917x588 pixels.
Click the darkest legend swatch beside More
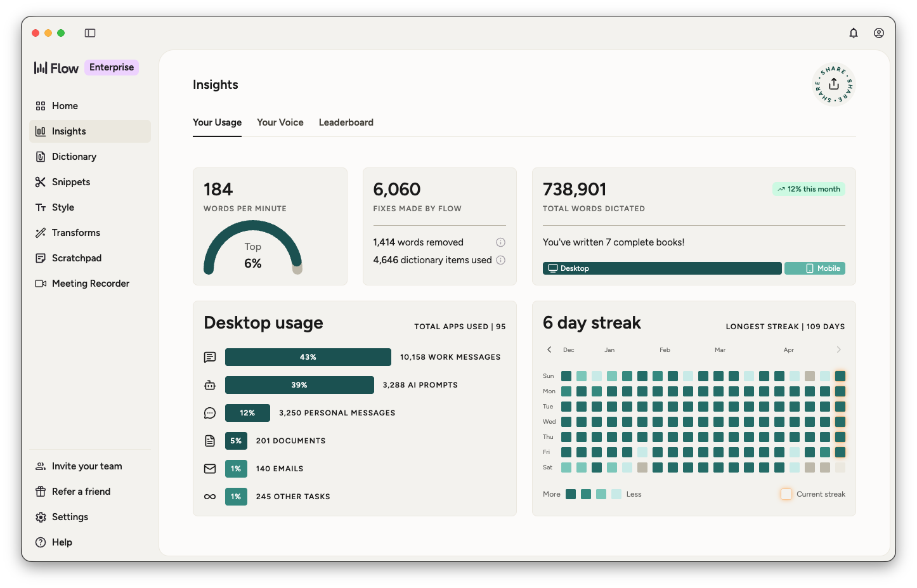click(571, 494)
